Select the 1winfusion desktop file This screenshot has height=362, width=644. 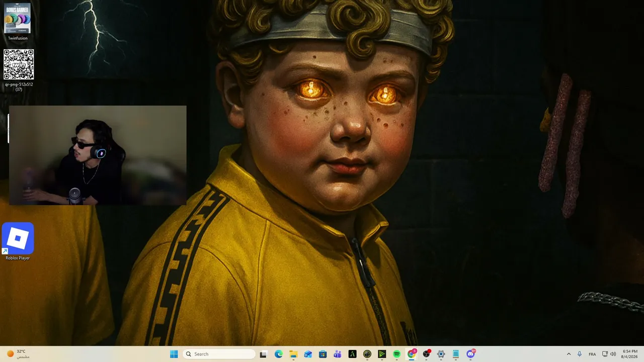pyautogui.click(x=18, y=22)
